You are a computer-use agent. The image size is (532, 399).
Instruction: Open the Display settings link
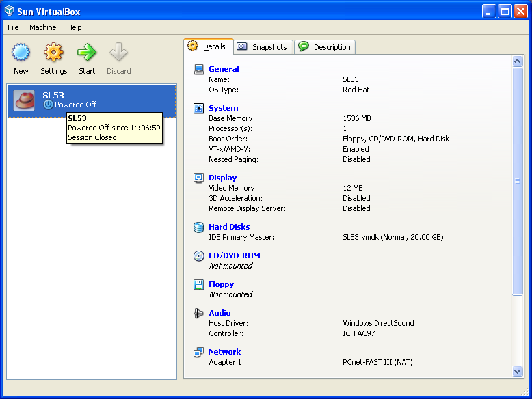click(222, 178)
